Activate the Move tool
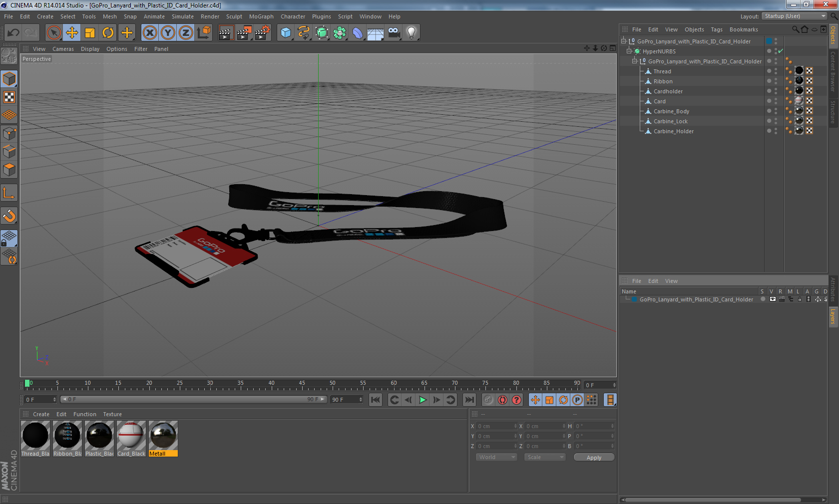 pyautogui.click(x=72, y=33)
